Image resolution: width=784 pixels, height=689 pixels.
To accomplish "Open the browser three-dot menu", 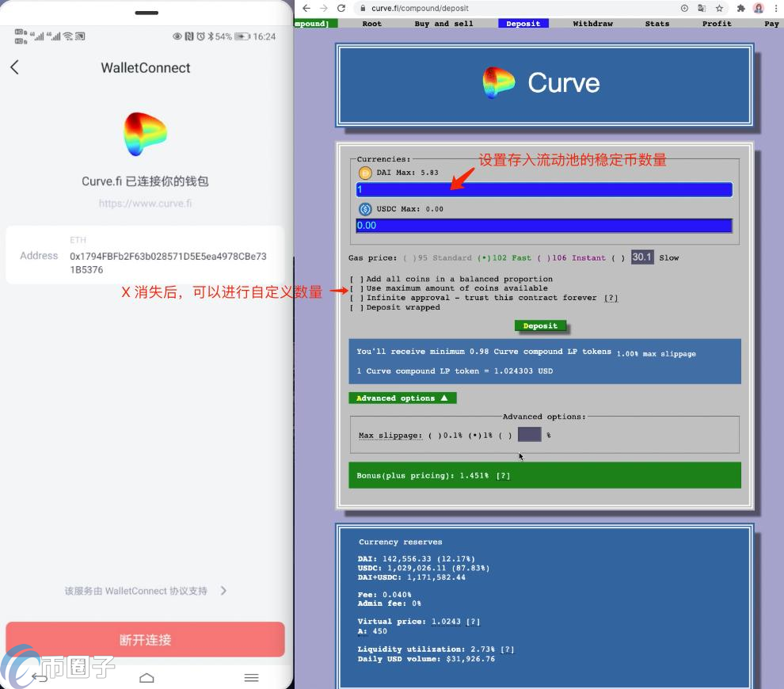I will [776, 8].
